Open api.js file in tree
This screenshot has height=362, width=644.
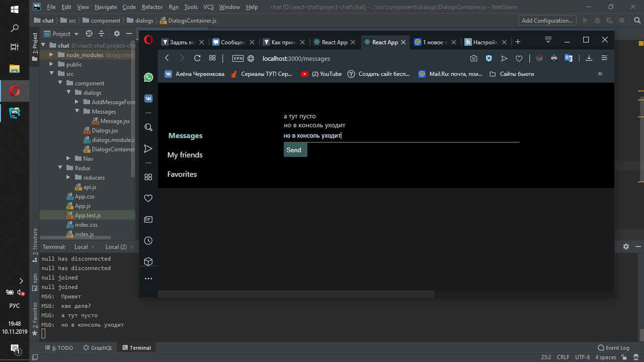click(86, 187)
